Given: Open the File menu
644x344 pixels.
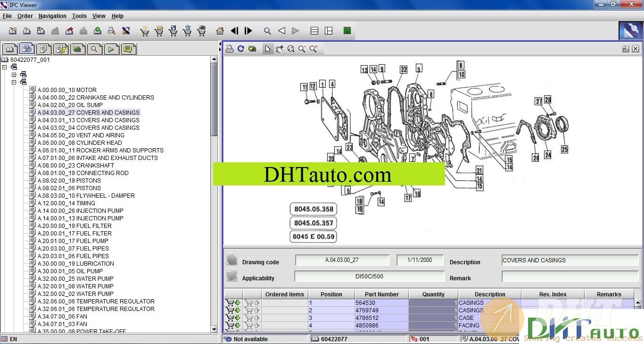Looking at the screenshot, I should tap(7, 16).
